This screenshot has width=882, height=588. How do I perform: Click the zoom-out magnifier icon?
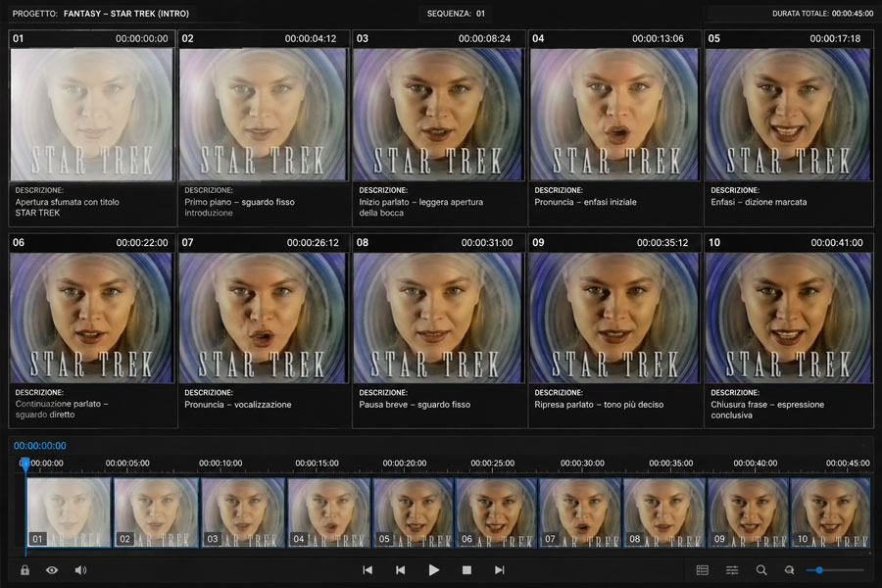790,570
